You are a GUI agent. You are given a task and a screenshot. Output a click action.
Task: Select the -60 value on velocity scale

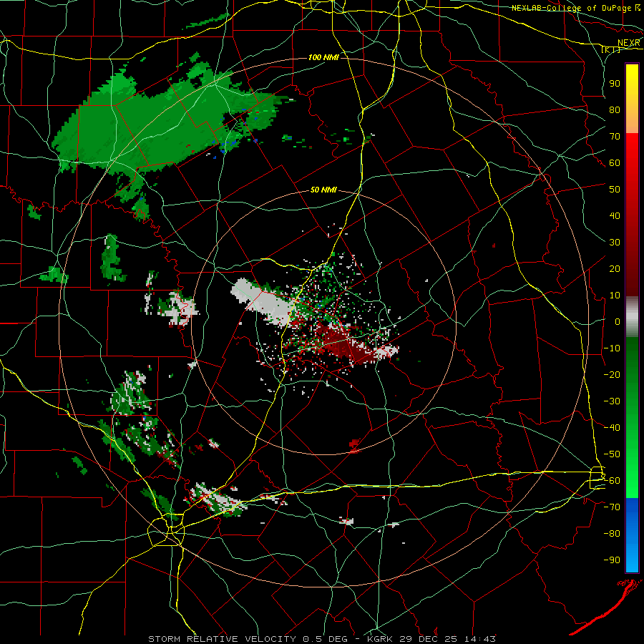point(612,481)
